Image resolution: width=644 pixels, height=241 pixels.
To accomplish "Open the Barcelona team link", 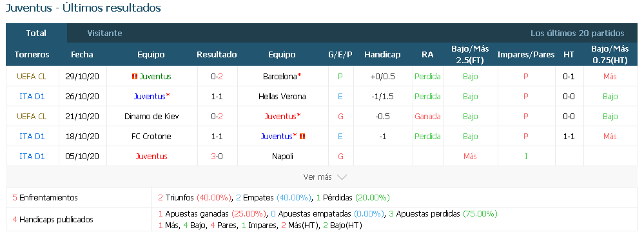I will tap(280, 77).
